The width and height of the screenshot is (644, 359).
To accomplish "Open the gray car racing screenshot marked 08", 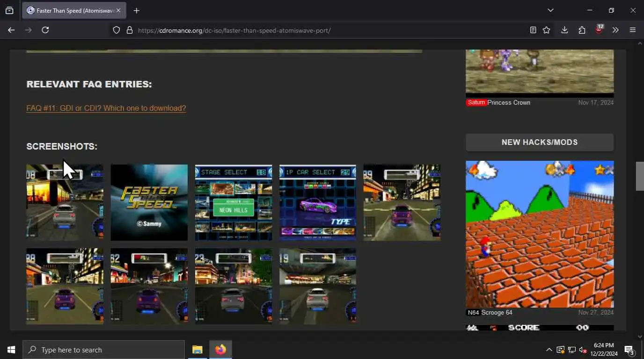I will [x=65, y=202].
